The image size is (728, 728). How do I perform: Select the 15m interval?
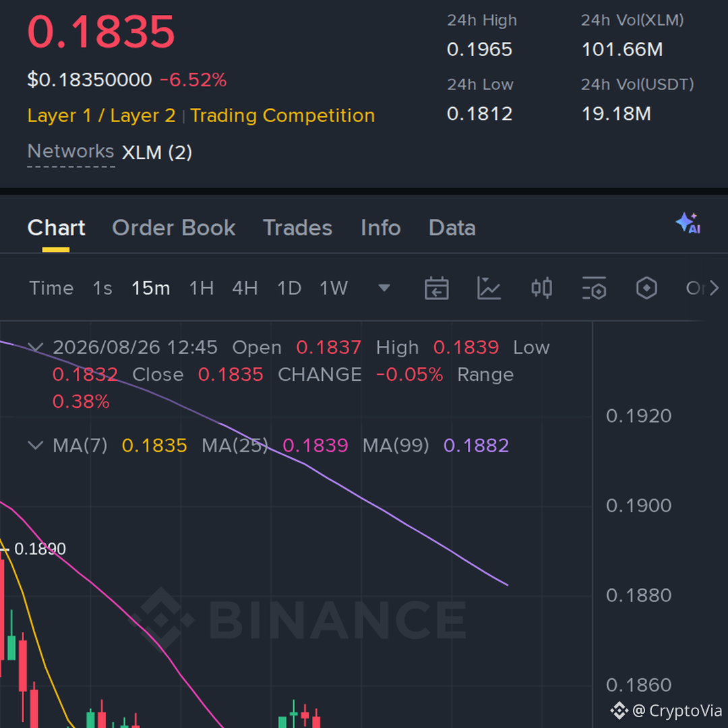pyautogui.click(x=150, y=289)
